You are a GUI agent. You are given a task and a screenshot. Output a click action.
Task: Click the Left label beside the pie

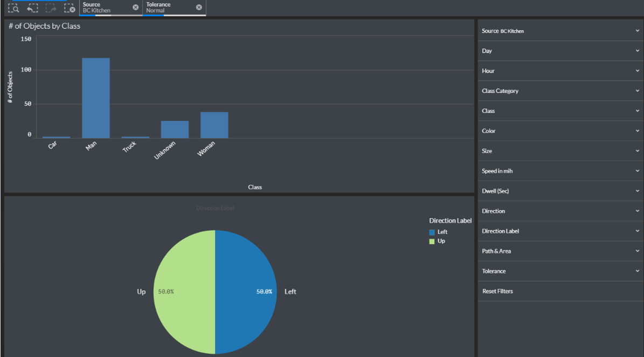tap(290, 292)
